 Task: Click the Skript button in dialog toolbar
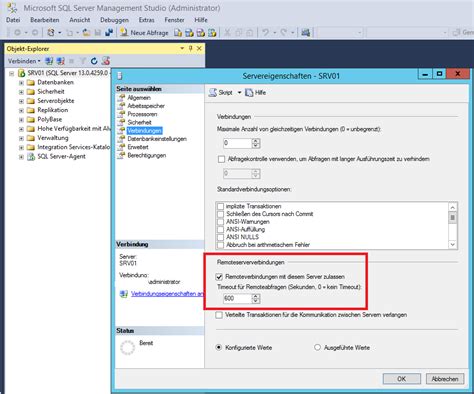click(x=221, y=93)
